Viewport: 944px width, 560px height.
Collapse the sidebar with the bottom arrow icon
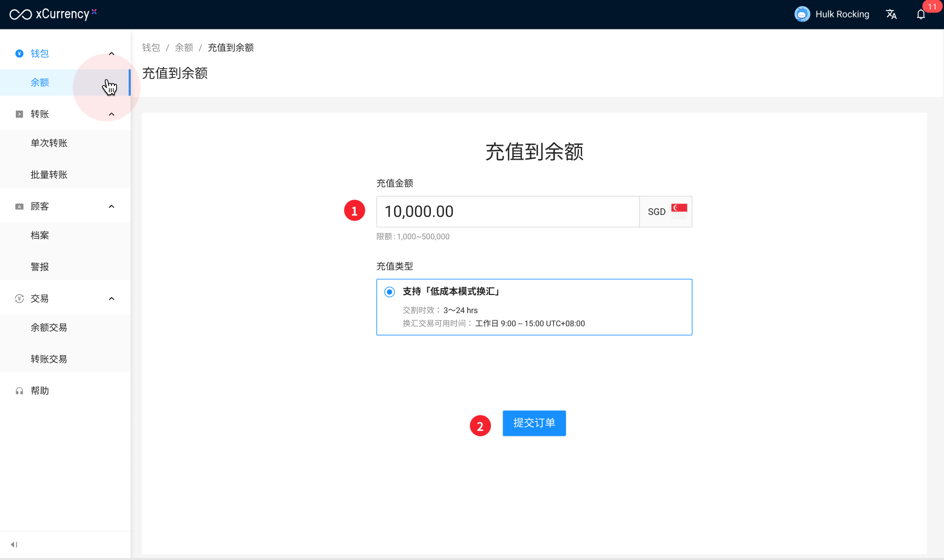click(x=14, y=545)
